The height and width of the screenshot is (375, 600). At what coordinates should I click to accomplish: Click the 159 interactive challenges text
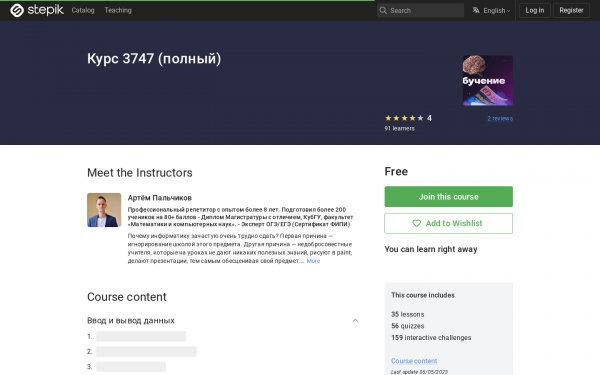click(431, 338)
